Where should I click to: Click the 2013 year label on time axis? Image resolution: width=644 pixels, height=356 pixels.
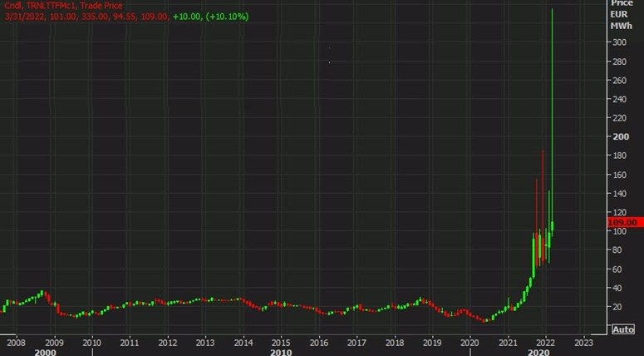point(205,343)
